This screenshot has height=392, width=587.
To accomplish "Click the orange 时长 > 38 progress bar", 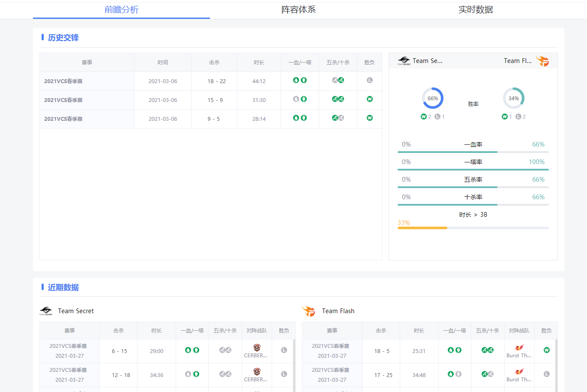I will (473, 228).
